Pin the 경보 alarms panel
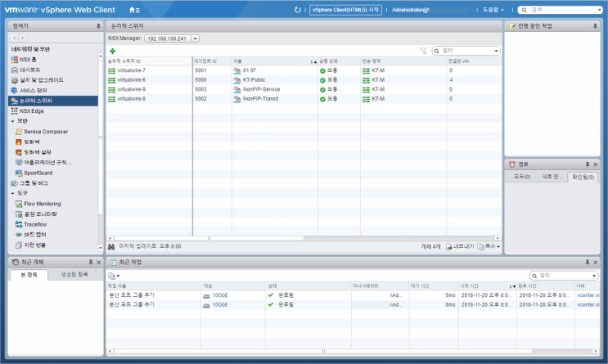 coord(588,164)
